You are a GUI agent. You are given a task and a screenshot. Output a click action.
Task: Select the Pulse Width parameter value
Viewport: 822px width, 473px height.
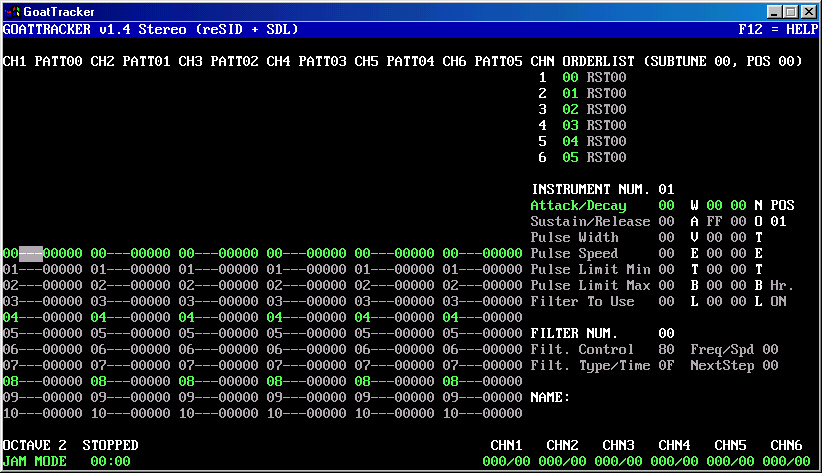[666, 238]
